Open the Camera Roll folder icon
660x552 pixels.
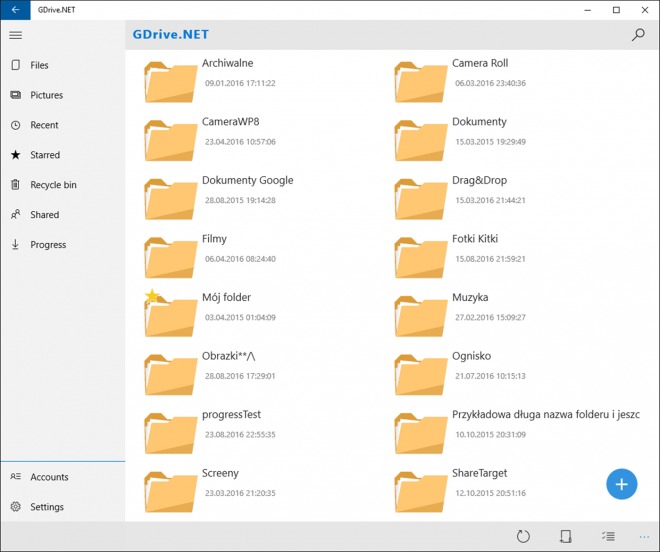pyautogui.click(x=420, y=82)
